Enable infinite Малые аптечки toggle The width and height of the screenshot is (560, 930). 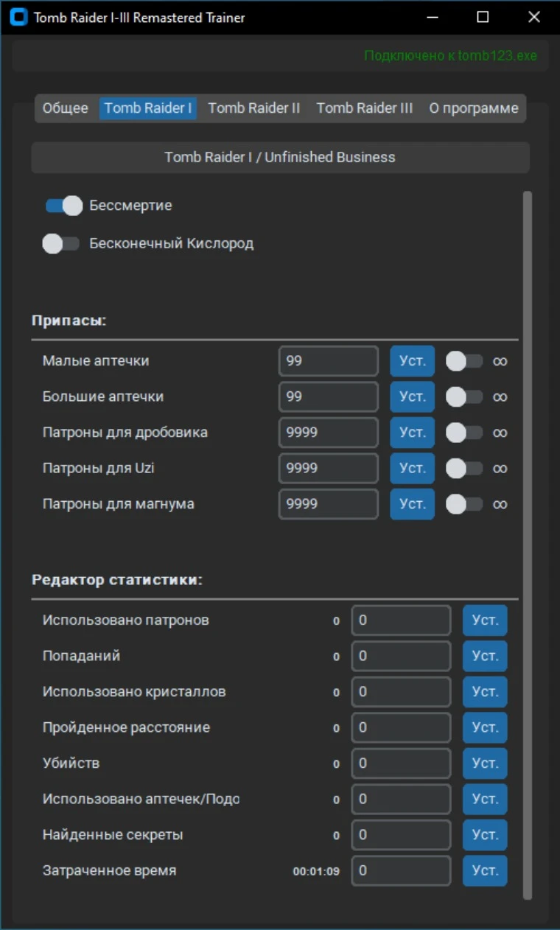(465, 361)
